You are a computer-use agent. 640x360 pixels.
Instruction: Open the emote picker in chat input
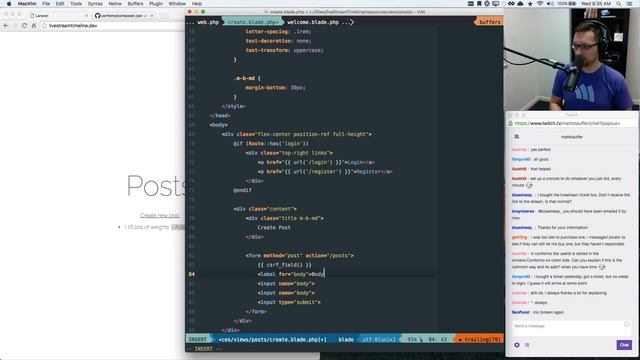[627, 324]
